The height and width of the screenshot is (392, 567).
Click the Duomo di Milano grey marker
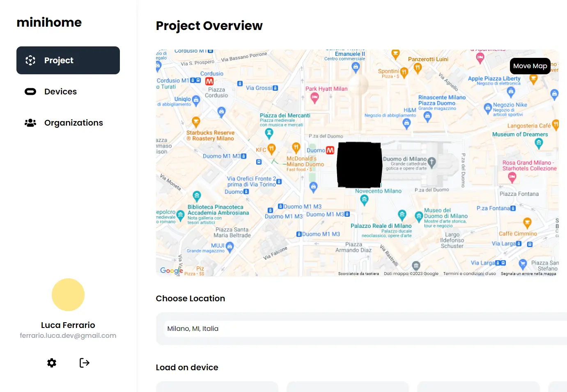pyautogui.click(x=432, y=162)
